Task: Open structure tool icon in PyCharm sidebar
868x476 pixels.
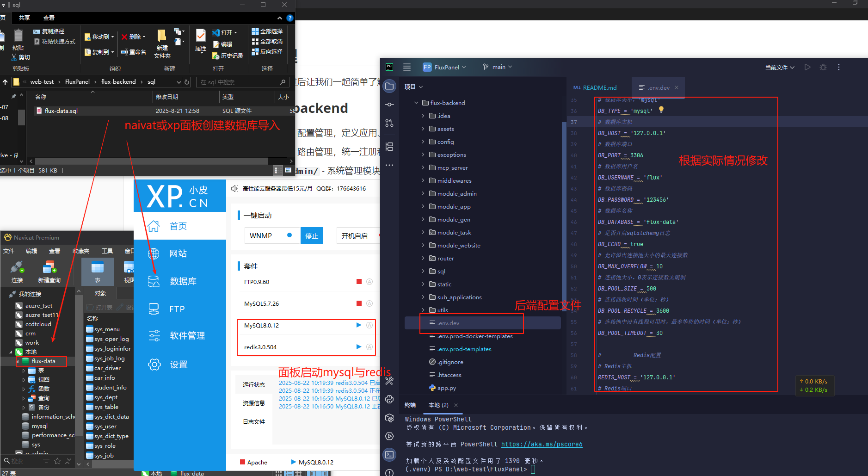Action: click(389, 147)
